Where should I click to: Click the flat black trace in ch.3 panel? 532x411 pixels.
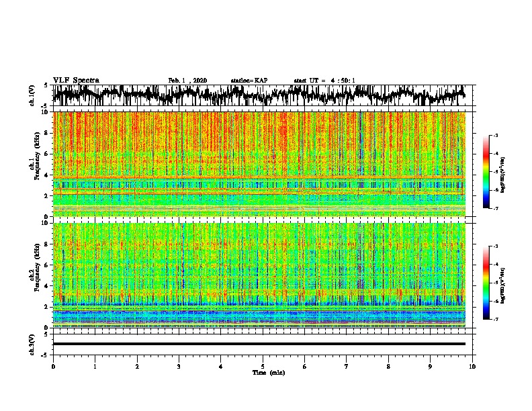pos(259,344)
